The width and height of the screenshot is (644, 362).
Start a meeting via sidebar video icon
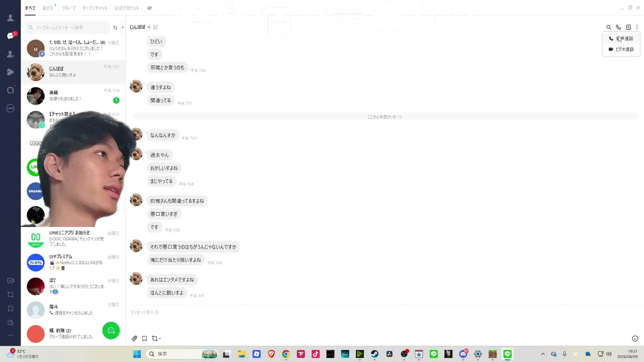click(x=10, y=281)
